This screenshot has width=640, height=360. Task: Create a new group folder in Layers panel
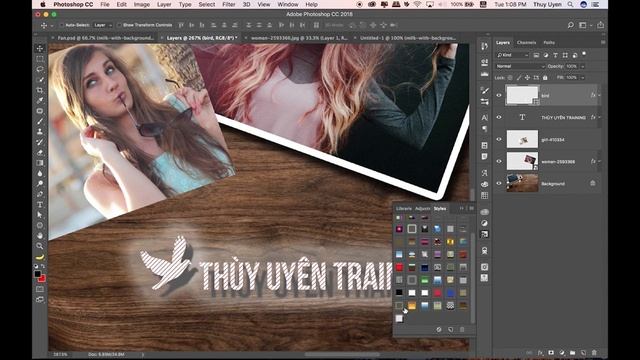[x=572, y=353]
